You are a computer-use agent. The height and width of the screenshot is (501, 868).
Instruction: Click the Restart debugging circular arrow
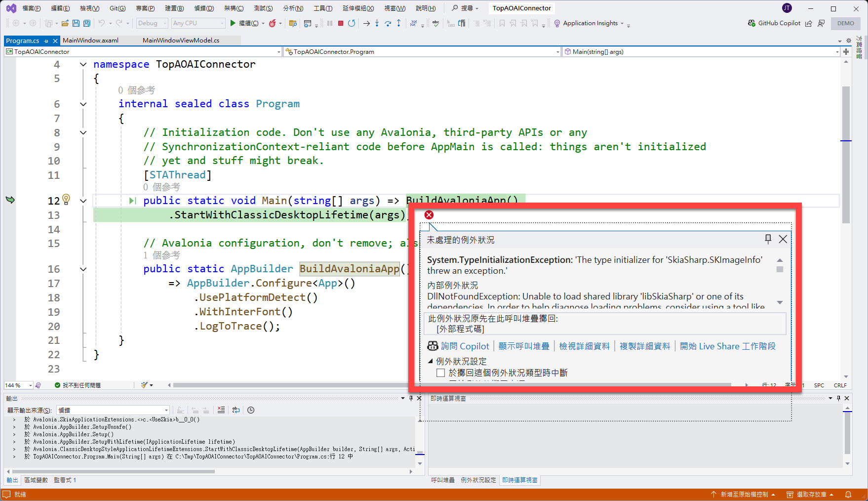point(352,23)
